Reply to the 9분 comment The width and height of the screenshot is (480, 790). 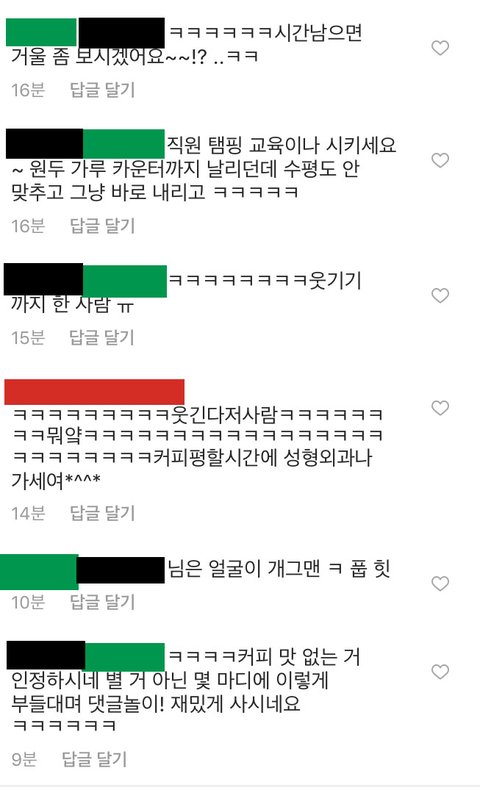tap(94, 759)
